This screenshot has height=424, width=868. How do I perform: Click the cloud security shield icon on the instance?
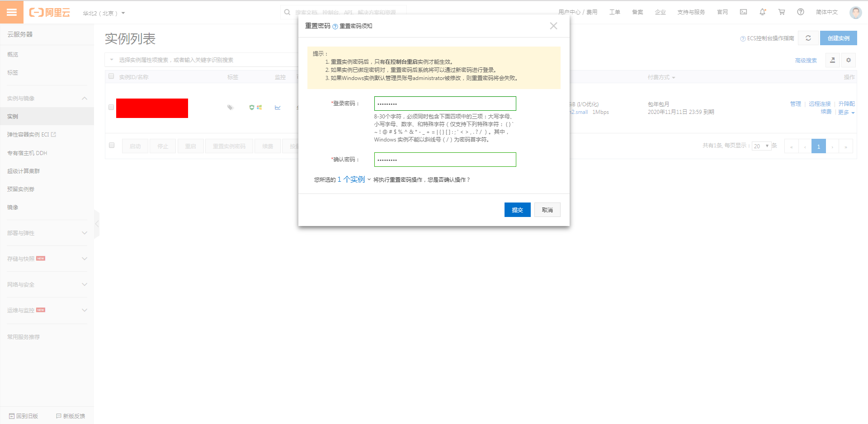click(252, 108)
